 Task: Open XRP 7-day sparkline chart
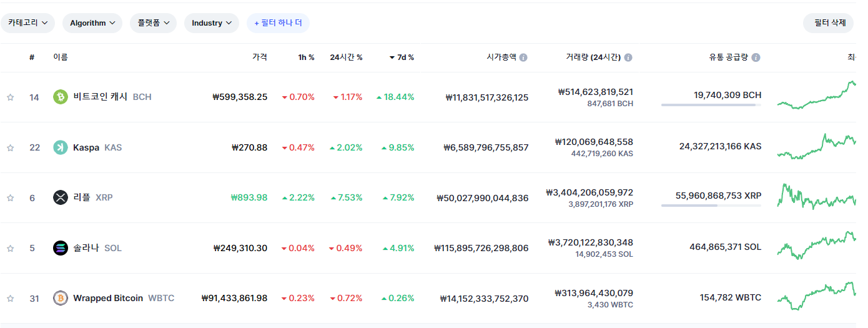click(x=817, y=196)
